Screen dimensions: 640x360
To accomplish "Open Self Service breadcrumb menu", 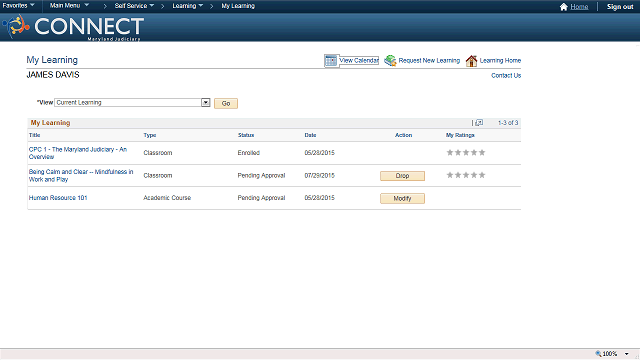I will 134,6.
